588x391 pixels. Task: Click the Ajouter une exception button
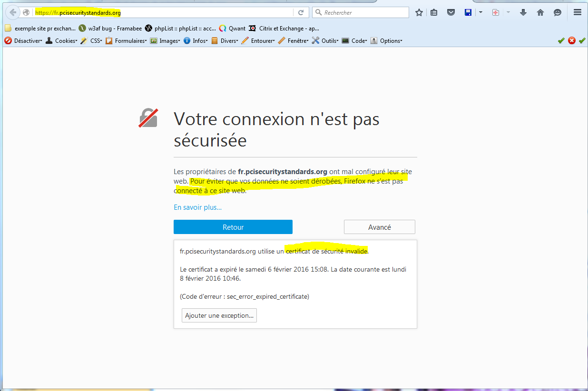[219, 315]
